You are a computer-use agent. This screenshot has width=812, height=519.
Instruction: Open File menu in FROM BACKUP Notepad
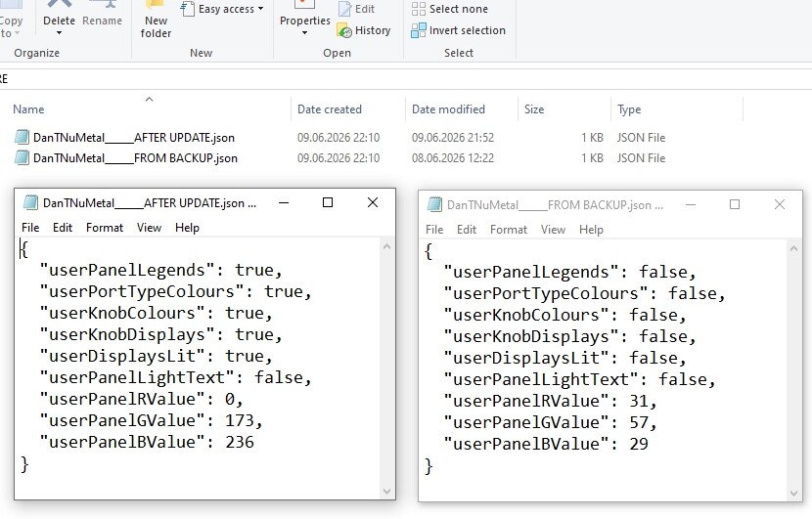[x=434, y=230]
